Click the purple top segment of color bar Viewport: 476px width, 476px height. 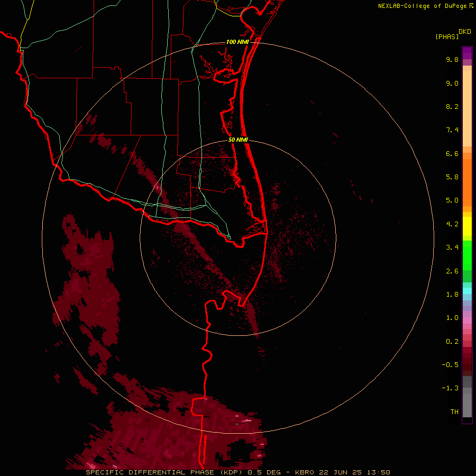pos(467,53)
